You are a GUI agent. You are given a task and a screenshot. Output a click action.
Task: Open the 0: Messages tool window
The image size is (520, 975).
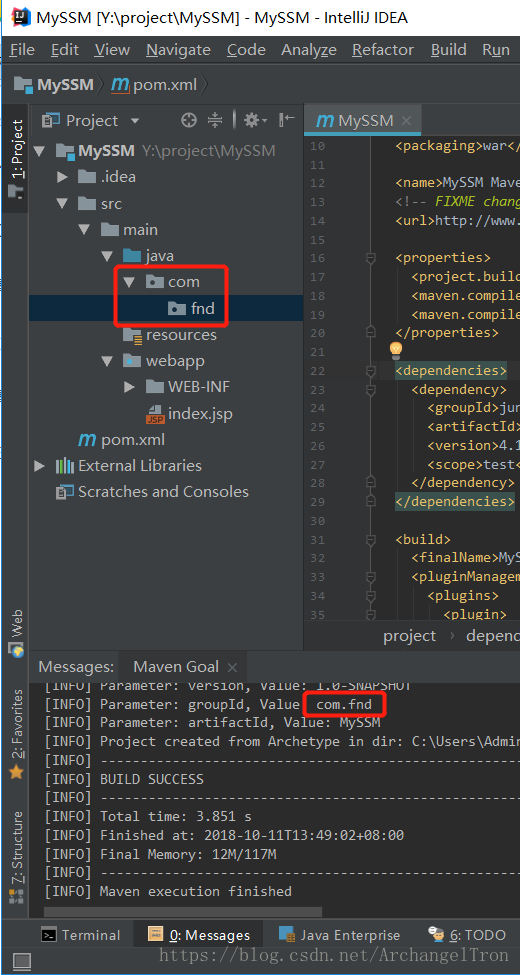click(199, 935)
